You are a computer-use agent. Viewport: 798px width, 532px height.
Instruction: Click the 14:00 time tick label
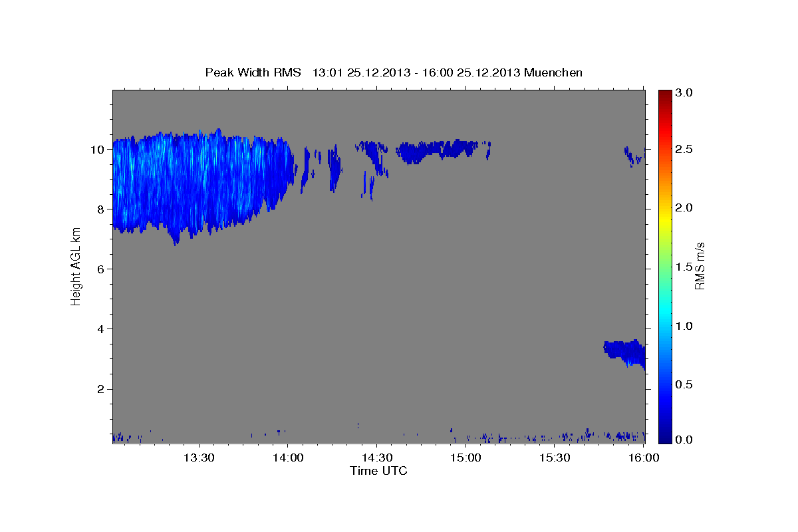point(287,458)
